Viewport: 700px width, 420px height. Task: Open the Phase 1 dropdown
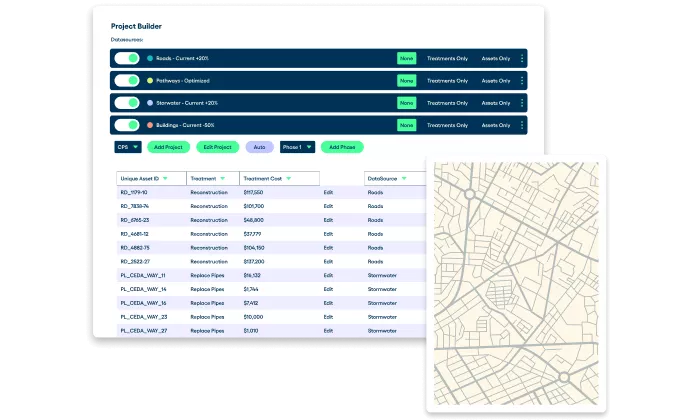[297, 147]
